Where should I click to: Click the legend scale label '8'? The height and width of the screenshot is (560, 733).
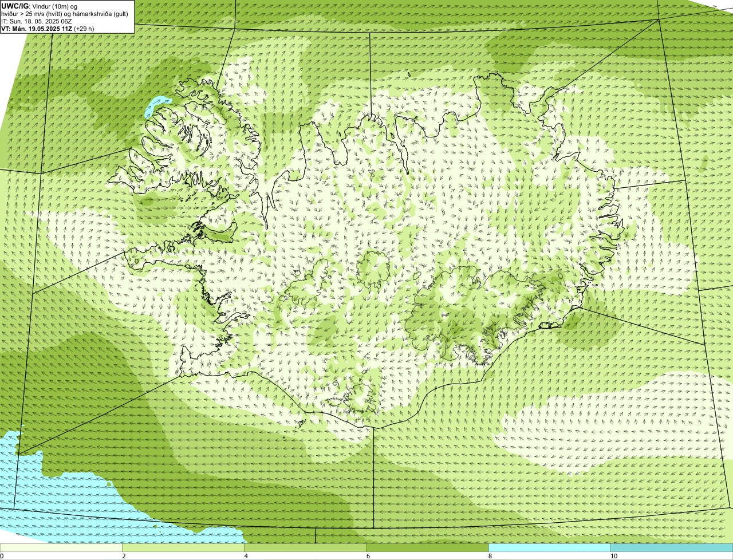point(490,556)
